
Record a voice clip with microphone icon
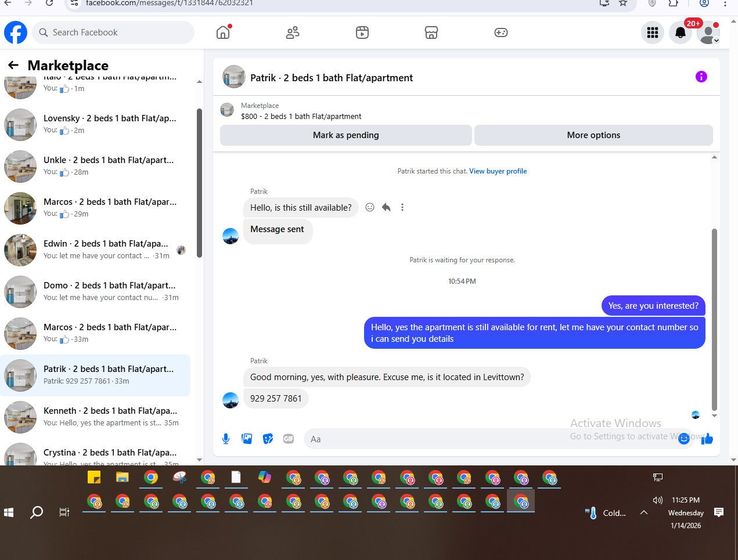pyautogui.click(x=226, y=439)
